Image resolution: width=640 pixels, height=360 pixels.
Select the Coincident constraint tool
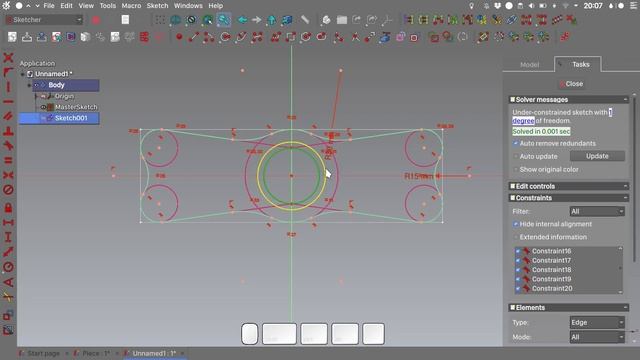point(8,57)
